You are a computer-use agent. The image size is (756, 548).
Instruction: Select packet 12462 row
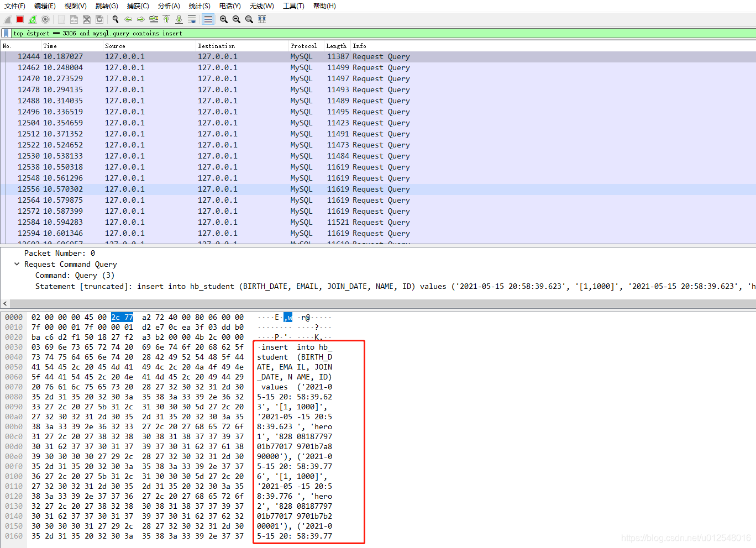pos(378,67)
